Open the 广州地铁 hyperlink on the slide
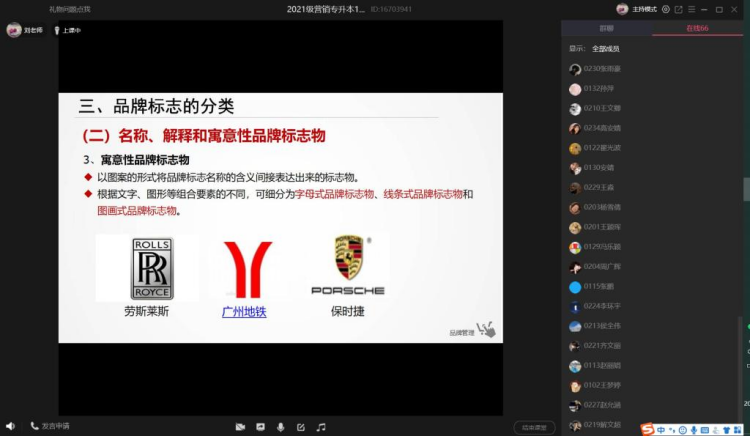Viewport: 750px width, 437px height. coord(244,312)
